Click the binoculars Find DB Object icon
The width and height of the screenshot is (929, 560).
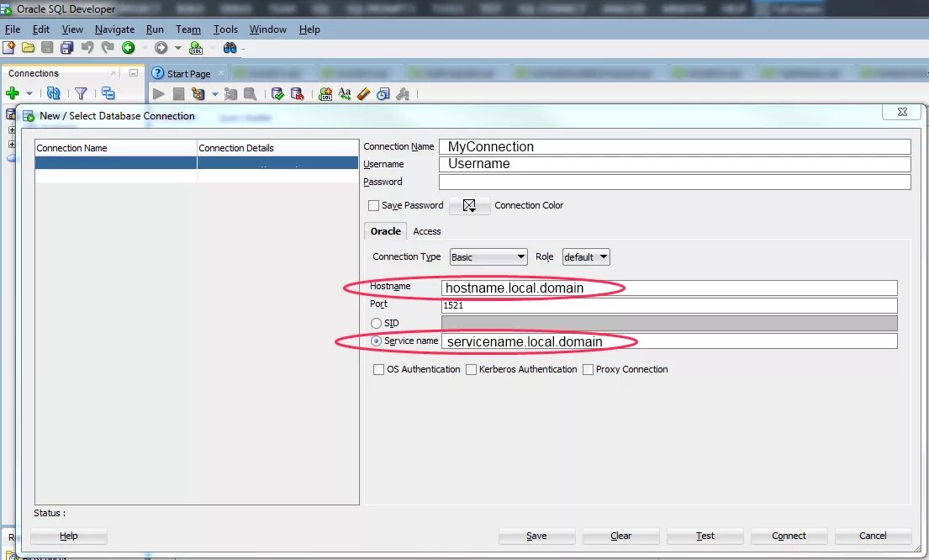230,47
